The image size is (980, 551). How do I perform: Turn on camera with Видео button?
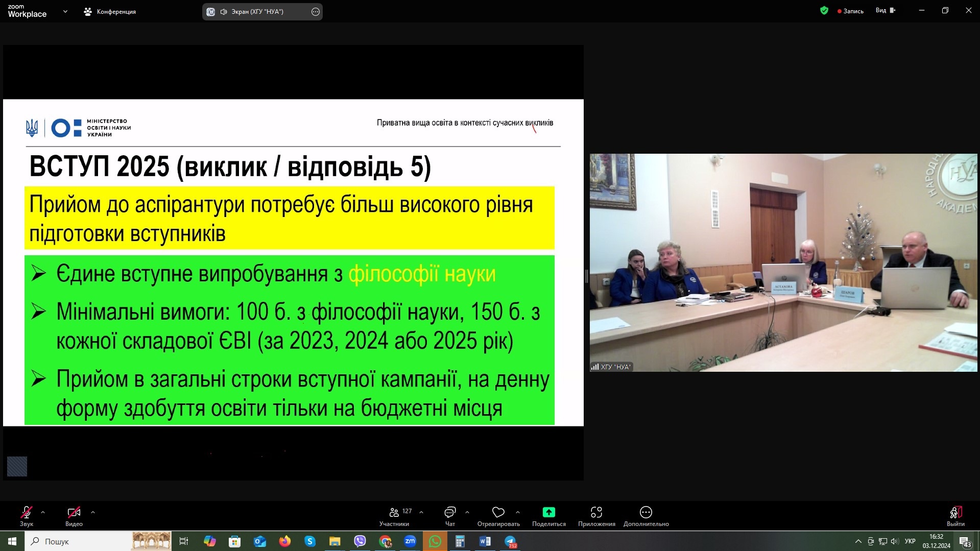pyautogui.click(x=74, y=516)
